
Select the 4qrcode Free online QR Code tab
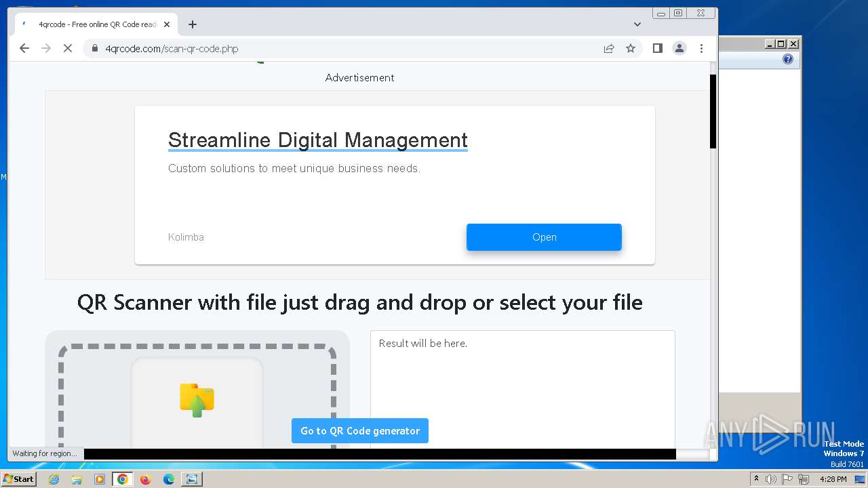pos(97,24)
